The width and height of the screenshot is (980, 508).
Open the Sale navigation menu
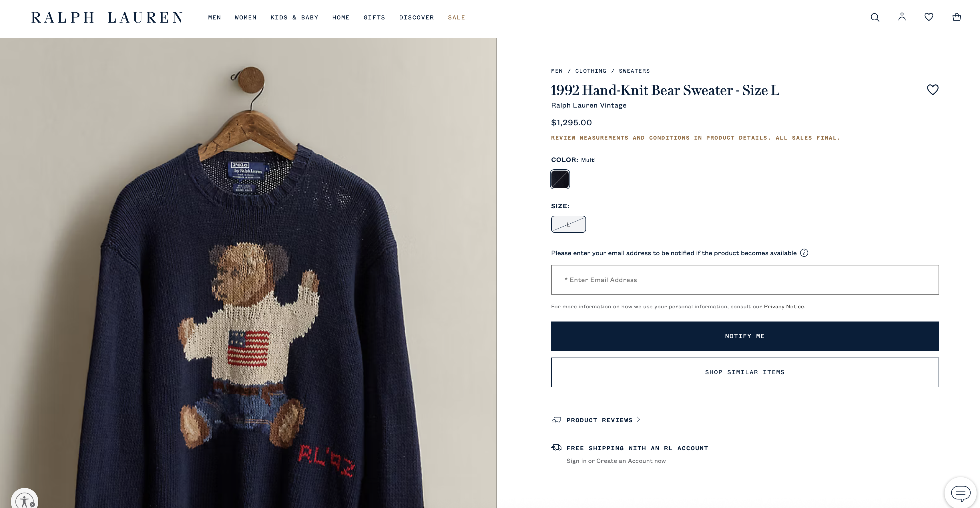pyautogui.click(x=457, y=17)
